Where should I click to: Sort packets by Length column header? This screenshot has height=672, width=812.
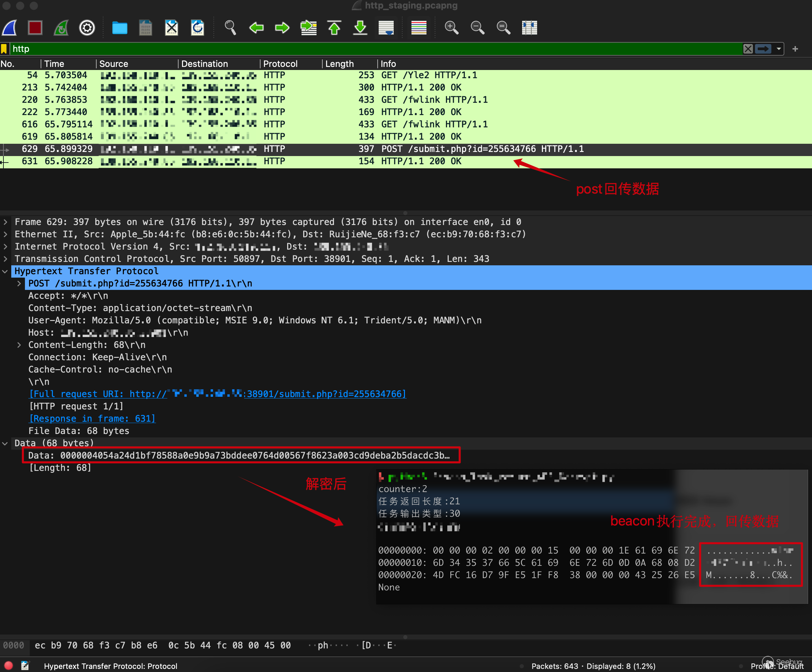pos(339,64)
